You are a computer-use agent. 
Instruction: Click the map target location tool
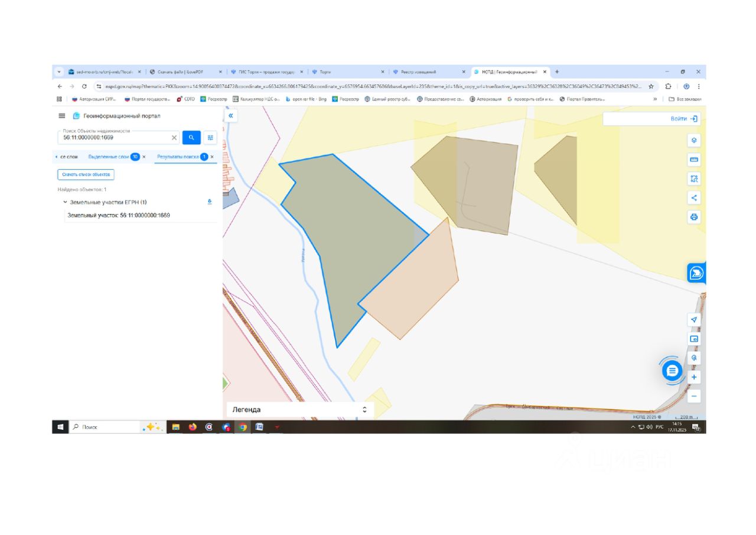pyautogui.click(x=694, y=358)
